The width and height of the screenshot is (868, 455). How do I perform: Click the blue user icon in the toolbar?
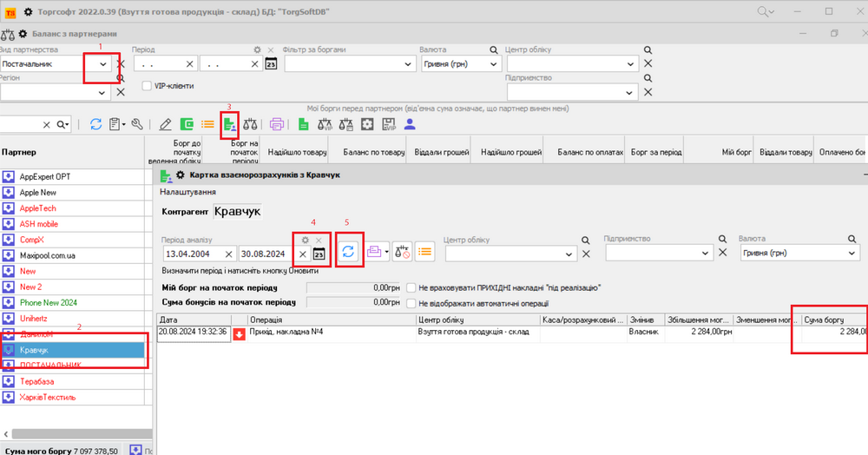click(x=411, y=124)
